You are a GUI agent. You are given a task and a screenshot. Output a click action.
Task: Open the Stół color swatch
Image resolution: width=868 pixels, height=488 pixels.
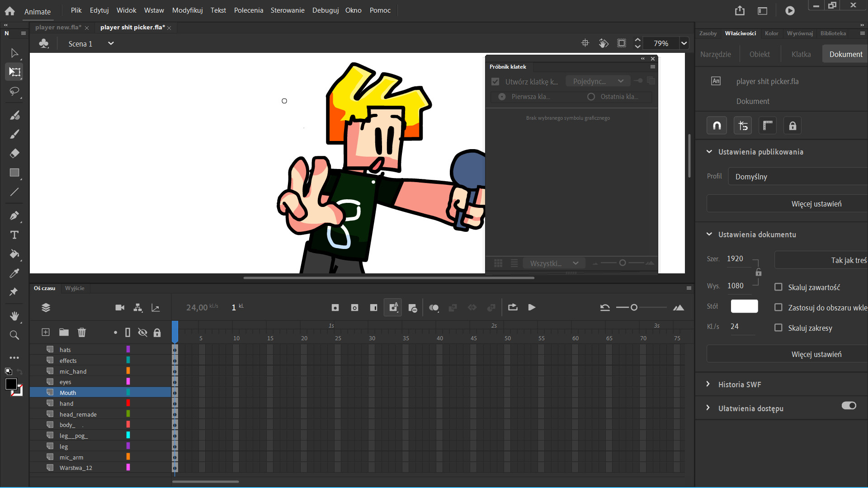pos(744,306)
